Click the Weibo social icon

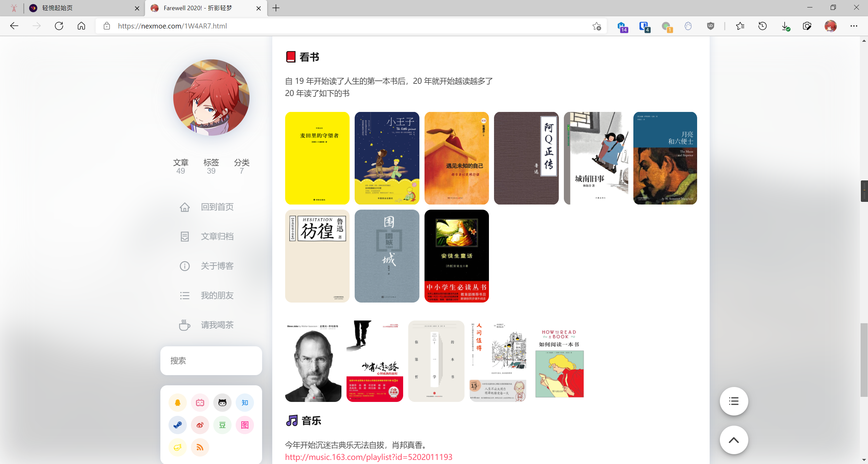coord(200,425)
